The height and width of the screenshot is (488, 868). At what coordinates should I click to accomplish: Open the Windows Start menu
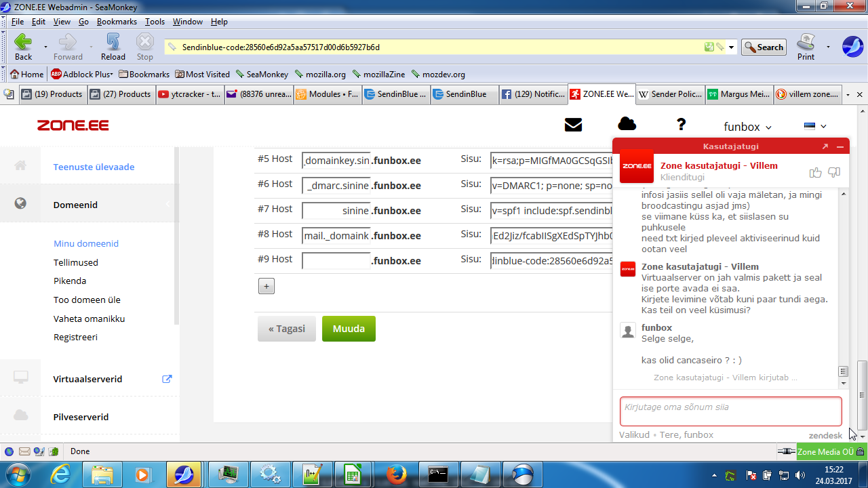coord(16,474)
